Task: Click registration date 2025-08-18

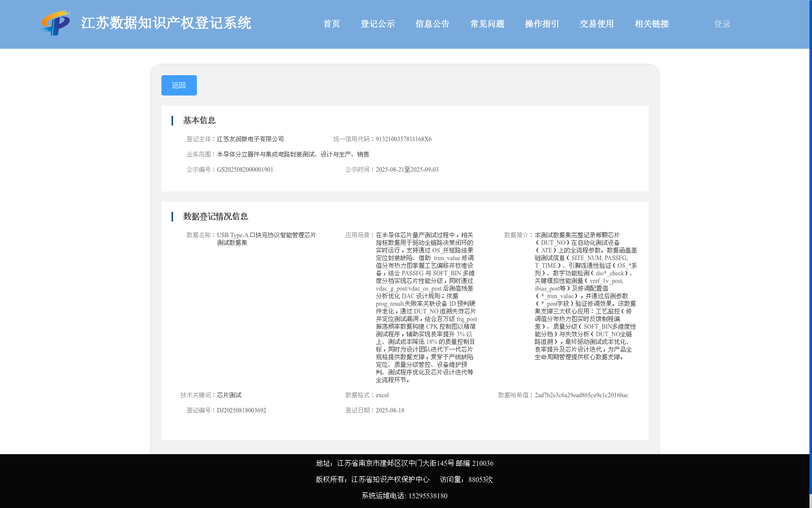Action: pos(390,410)
